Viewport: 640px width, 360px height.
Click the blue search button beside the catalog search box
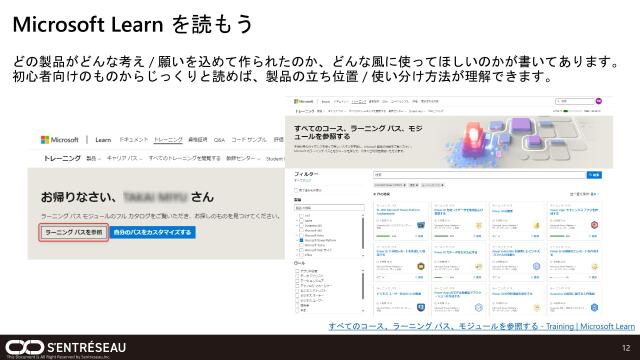click(x=594, y=175)
